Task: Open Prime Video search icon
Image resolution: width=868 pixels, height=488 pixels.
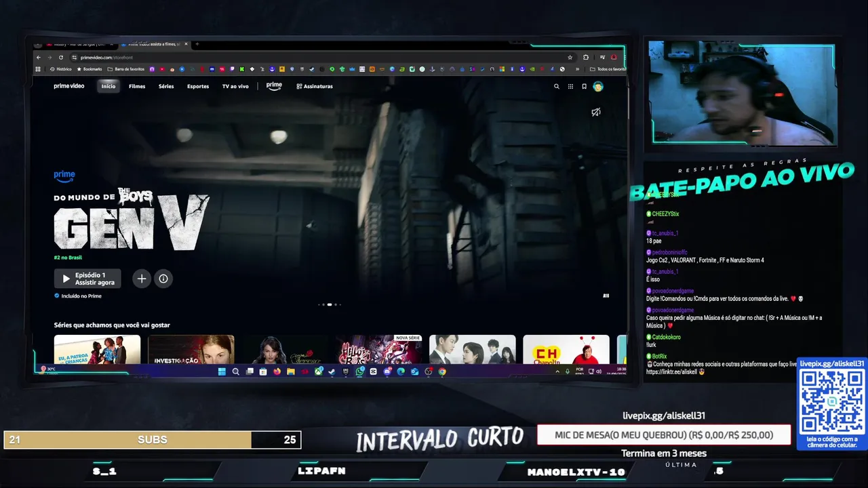Action: tap(557, 86)
